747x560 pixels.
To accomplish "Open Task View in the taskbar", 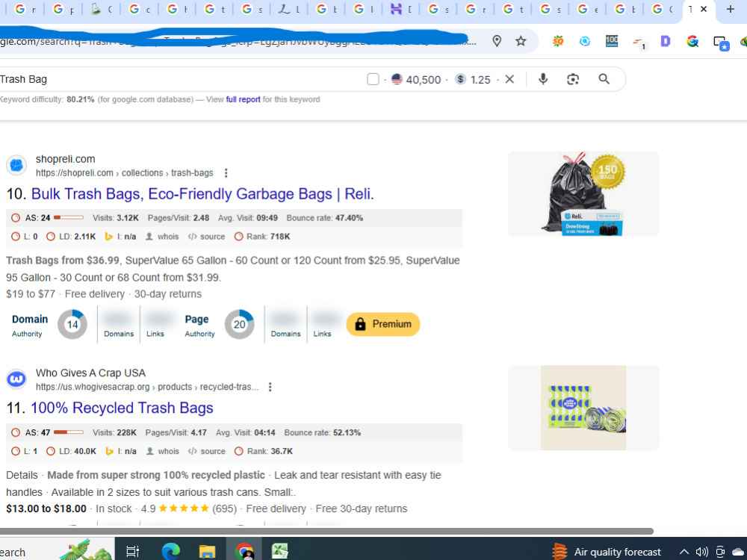I will click(132, 552).
